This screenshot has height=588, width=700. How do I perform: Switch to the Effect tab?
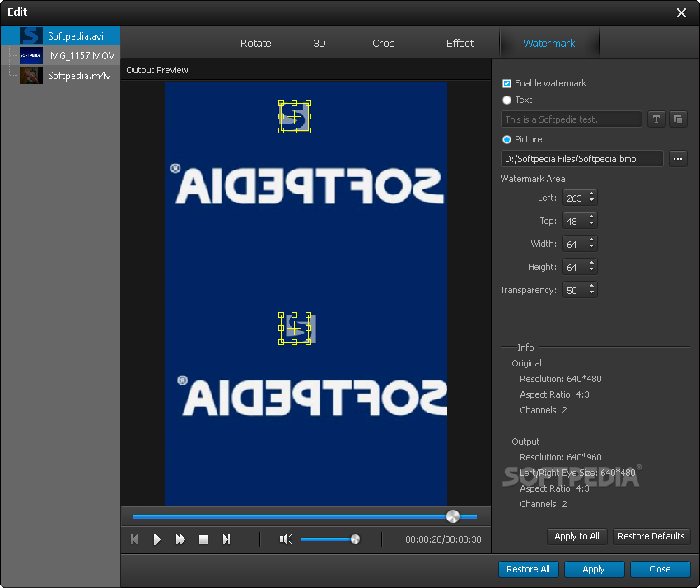point(460,44)
